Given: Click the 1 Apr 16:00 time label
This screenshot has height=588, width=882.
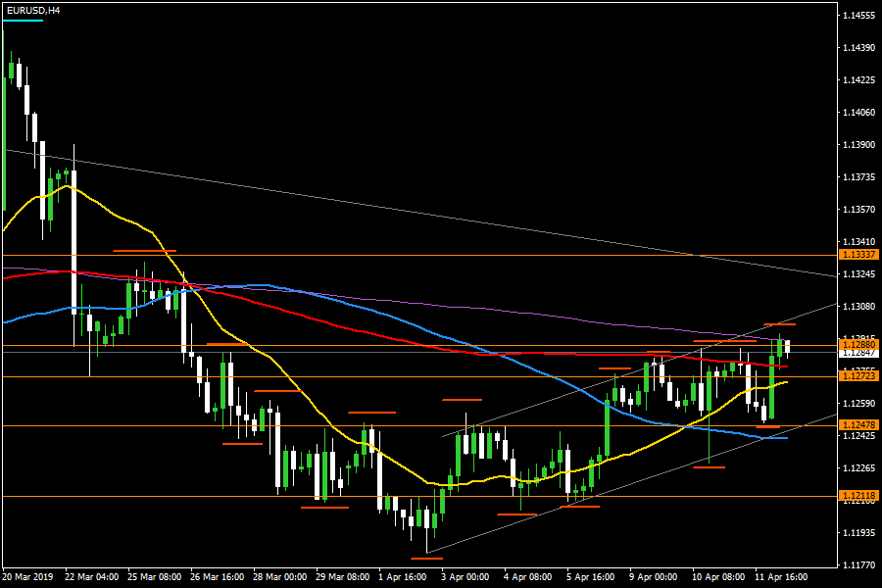Looking at the screenshot, I should coord(403,577).
